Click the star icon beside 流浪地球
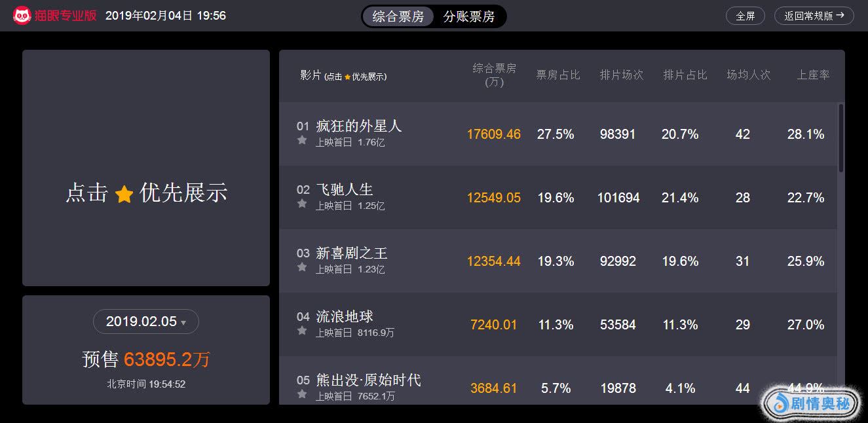 coord(302,331)
